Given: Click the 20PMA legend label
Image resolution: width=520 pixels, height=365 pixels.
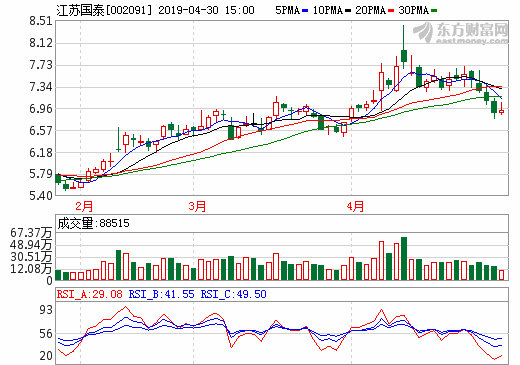Looking at the screenshot, I should [x=370, y=11].
